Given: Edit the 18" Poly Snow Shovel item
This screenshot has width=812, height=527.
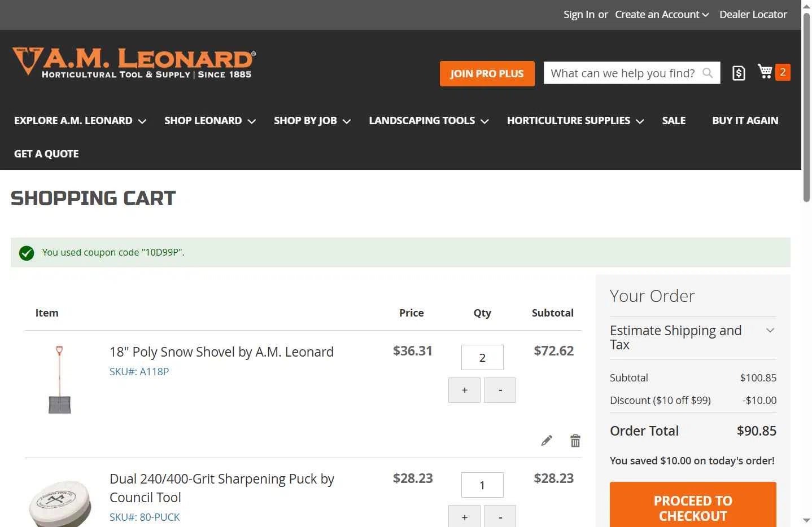Looking at the screenshot, I should click(x=546, y=441).
